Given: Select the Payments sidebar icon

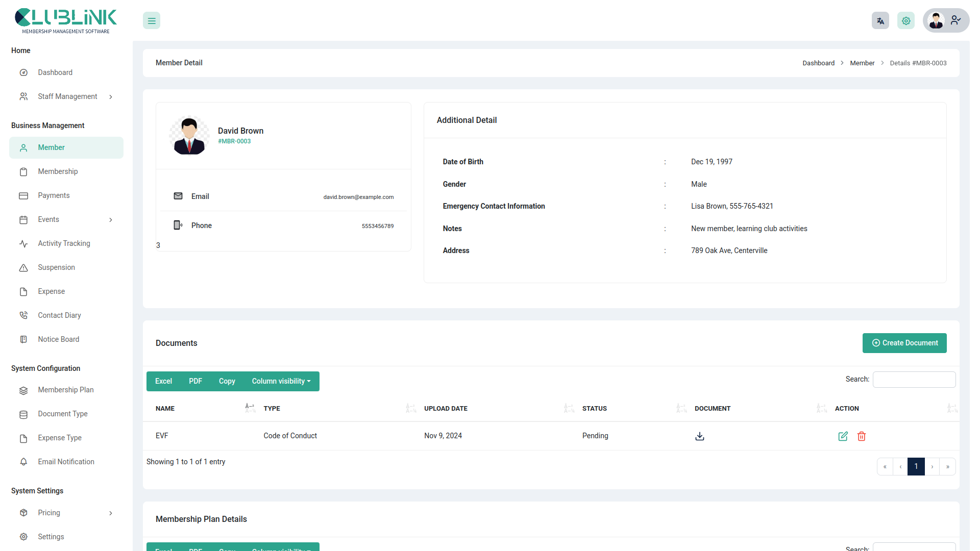Looking at the screenshot, I should coord(23,195).
